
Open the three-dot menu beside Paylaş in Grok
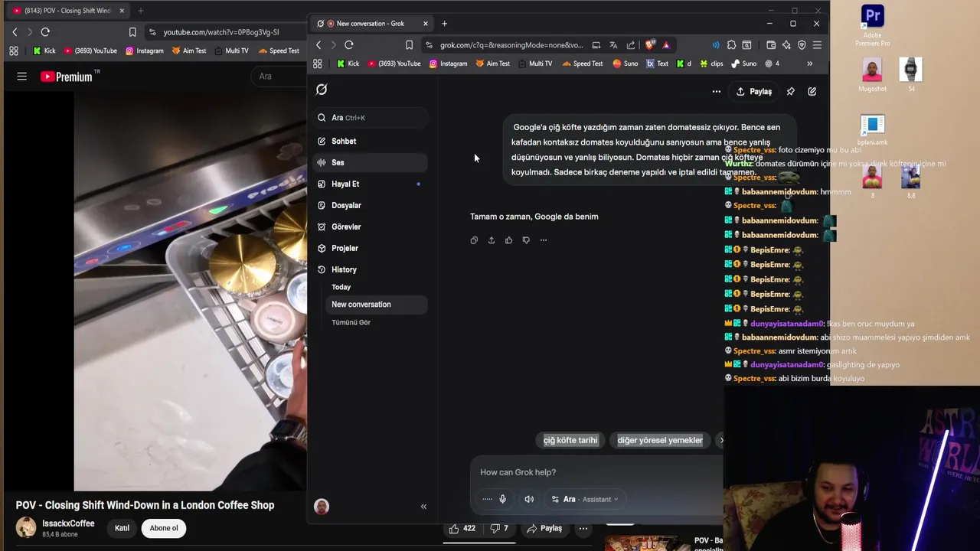tap(717, 92)
